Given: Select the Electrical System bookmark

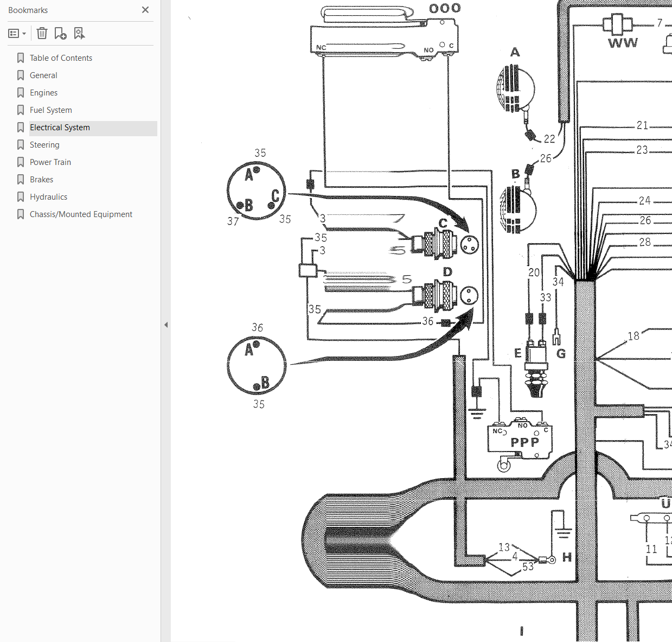Looking at the screenshot, I should point(60,128).
